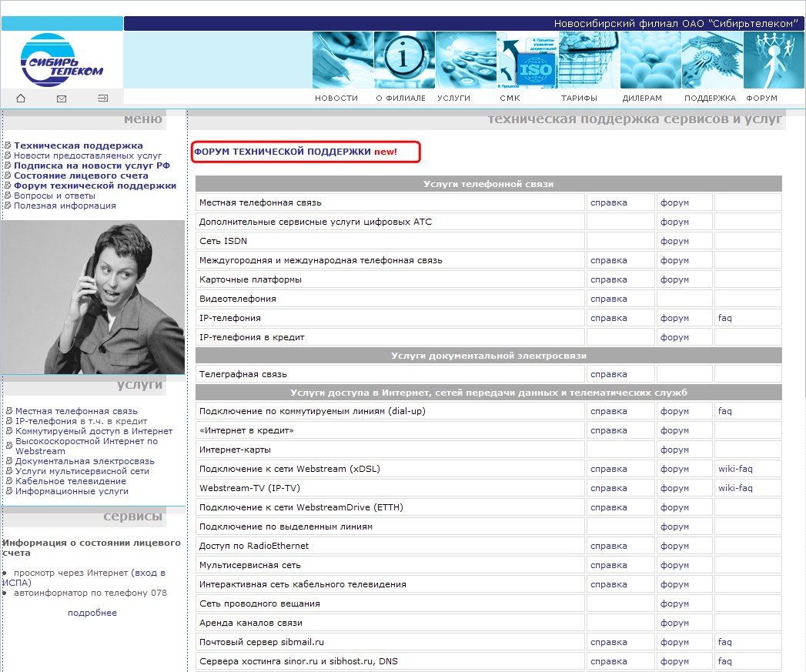Image resolution: width=806 pixels, height=672 pixels.
Task: Click the blue eggs image for Дилерам
Action: [651, 60]
